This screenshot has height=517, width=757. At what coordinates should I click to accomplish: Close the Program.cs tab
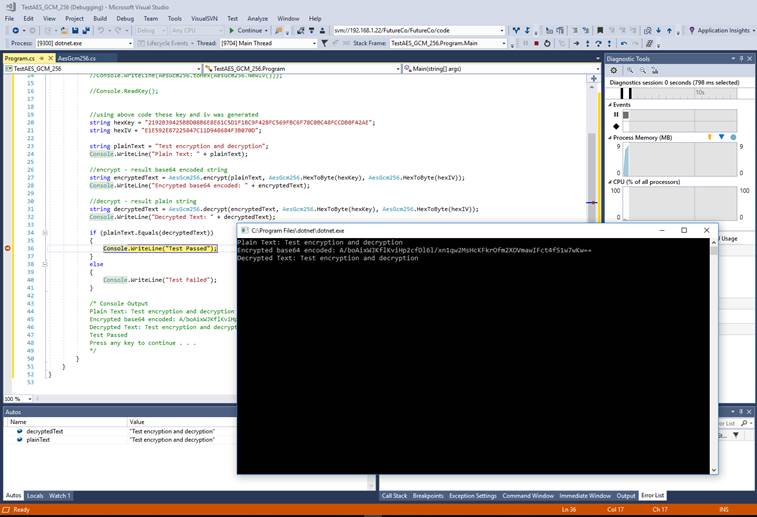click(50, 58)
